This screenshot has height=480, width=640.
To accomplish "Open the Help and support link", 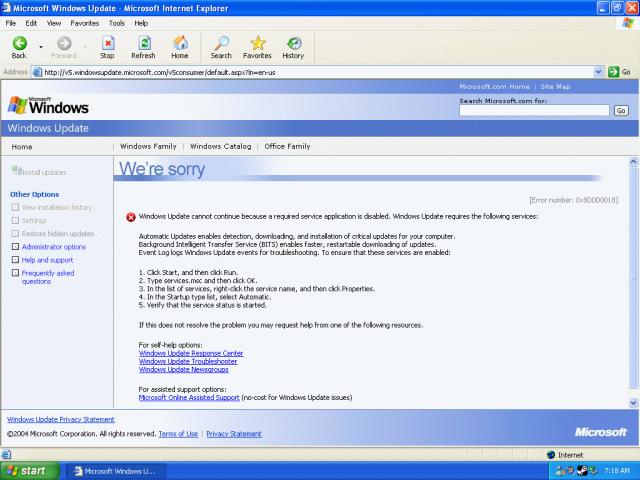I will (x=47, y=260).
